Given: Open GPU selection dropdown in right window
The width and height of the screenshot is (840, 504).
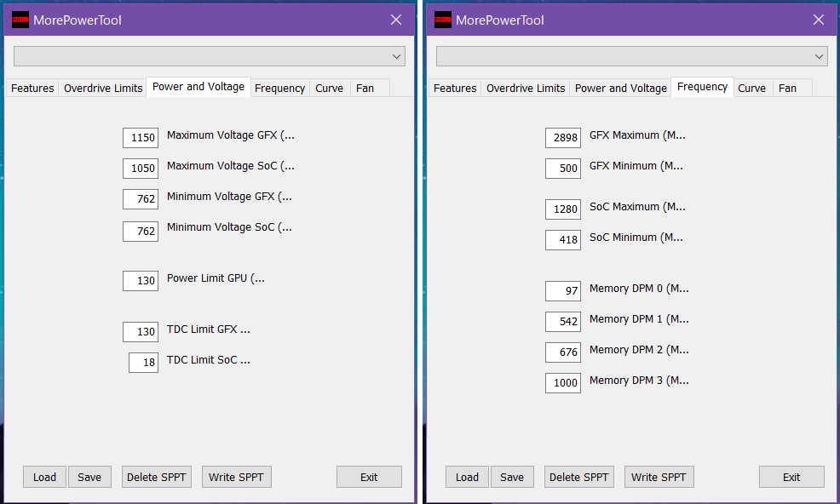Looking at the screenshot, I should 632,56.
